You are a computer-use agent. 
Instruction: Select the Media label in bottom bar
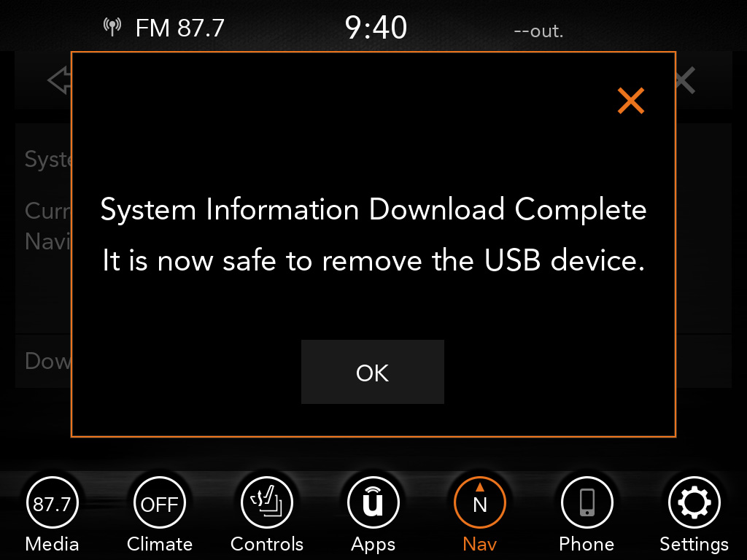[x=52, y=544]
